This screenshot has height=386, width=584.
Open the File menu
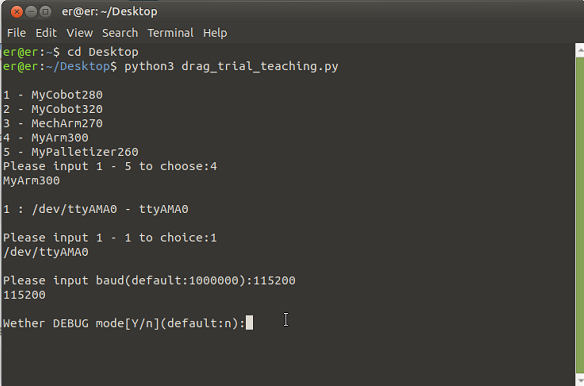pyautogui.click(x=16, y=33)
